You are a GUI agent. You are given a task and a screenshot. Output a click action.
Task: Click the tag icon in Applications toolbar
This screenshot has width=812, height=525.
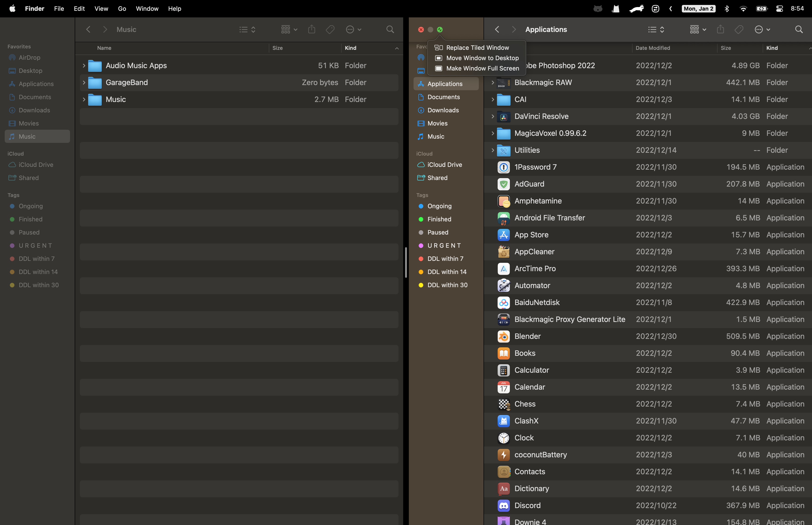(x=738, y=30)
